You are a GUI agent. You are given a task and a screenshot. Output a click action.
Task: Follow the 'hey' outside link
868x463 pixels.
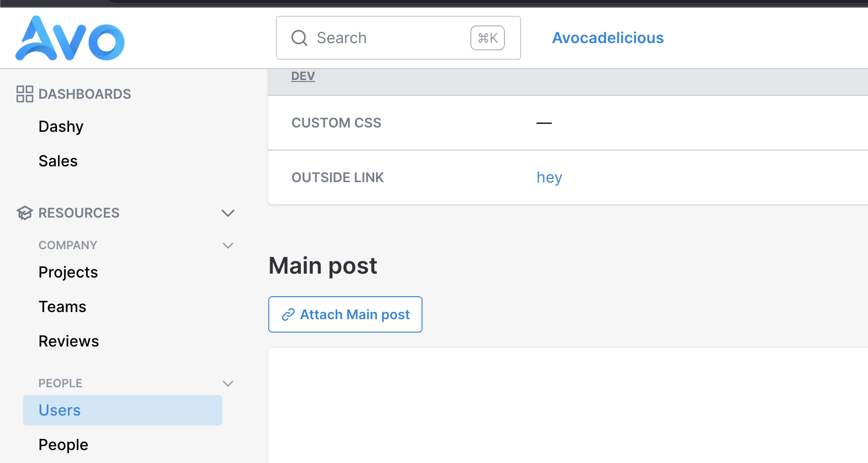tap(549, 177)
